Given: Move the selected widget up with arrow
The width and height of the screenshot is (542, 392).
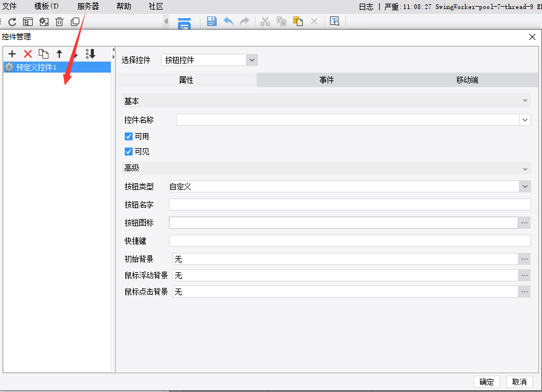Looking at the screenshot, I should 59,54.
